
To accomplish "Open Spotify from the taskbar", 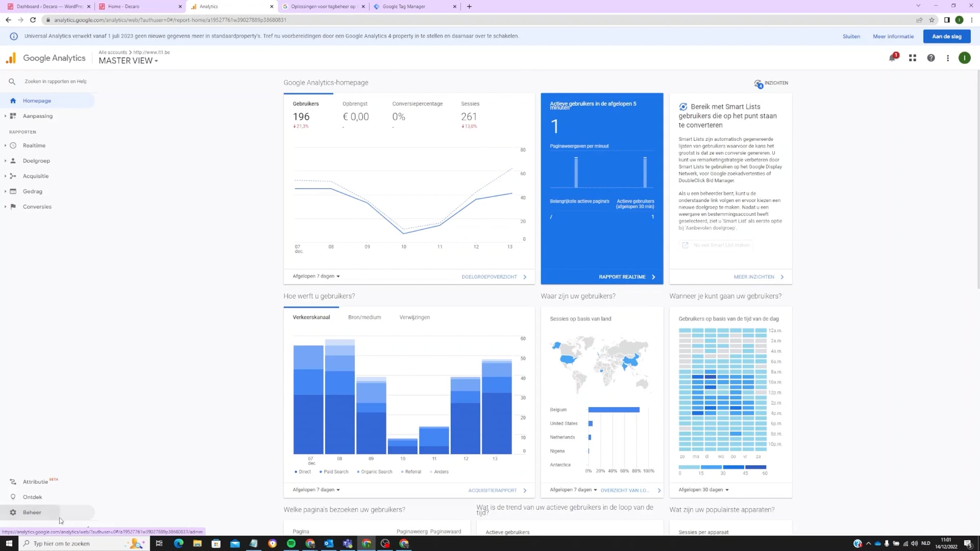I will coord(291,543).
